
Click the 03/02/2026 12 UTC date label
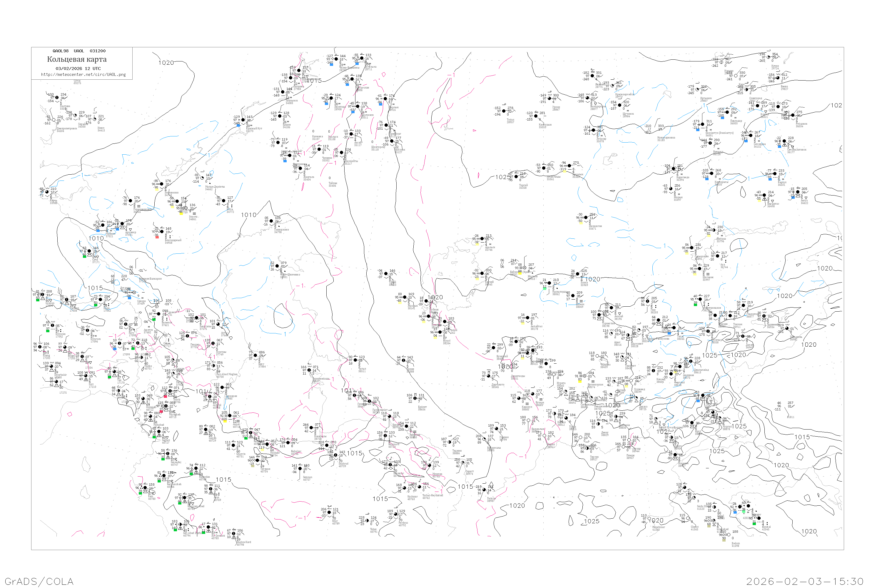pyautogui.click(x=78, y=69)
